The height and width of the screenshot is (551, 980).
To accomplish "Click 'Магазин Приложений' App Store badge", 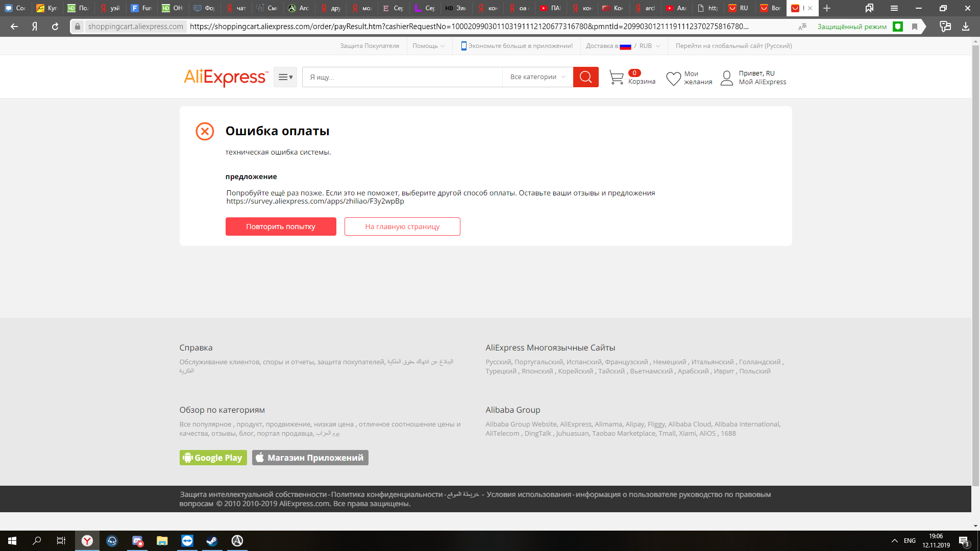I will point(310,458).
